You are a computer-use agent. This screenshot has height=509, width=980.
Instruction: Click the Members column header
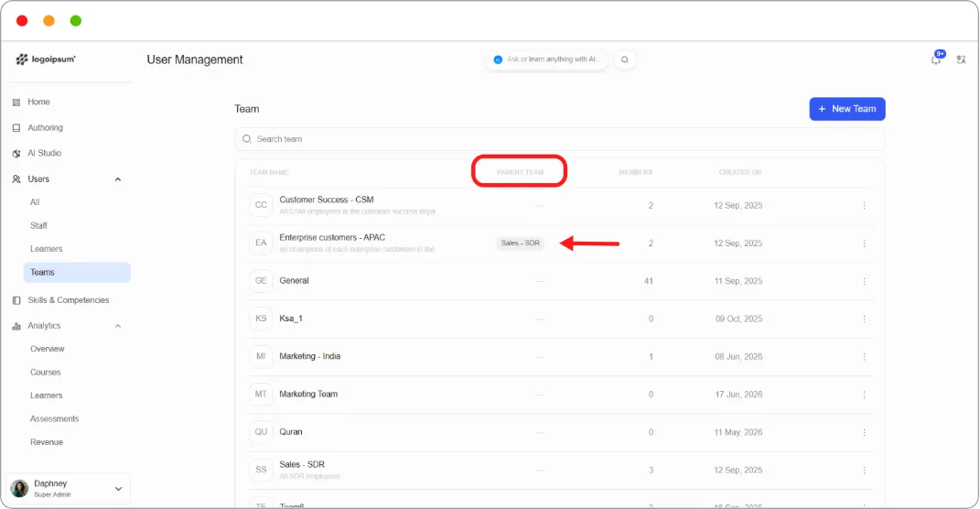pos(636,173)
